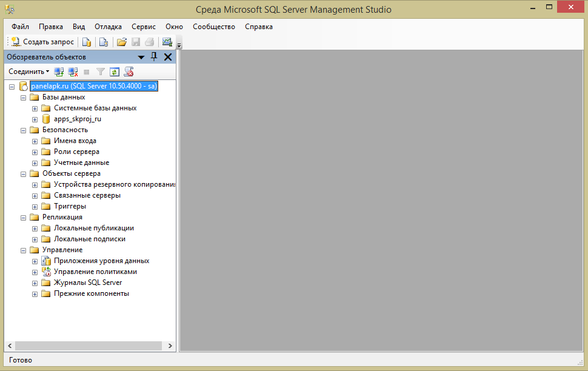Open the Вид menu
The width and height of the screenshot is (588, 371).
(x=79, y=27)
